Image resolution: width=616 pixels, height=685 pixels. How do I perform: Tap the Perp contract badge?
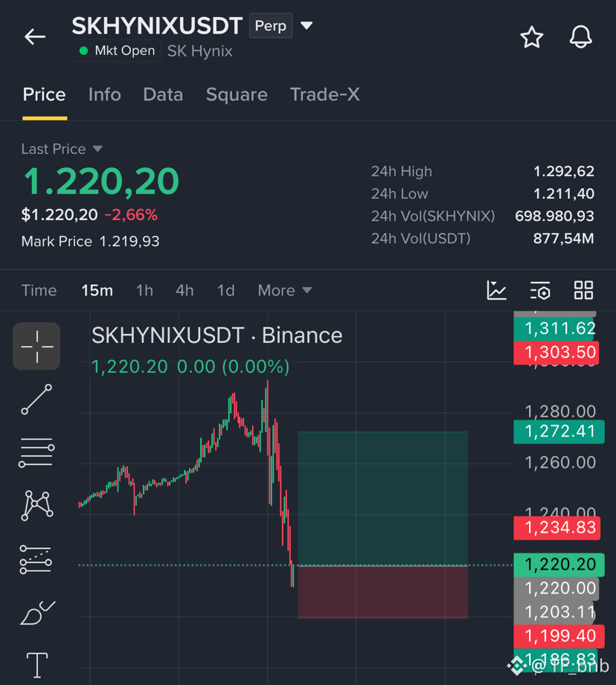tap(270, 26)
